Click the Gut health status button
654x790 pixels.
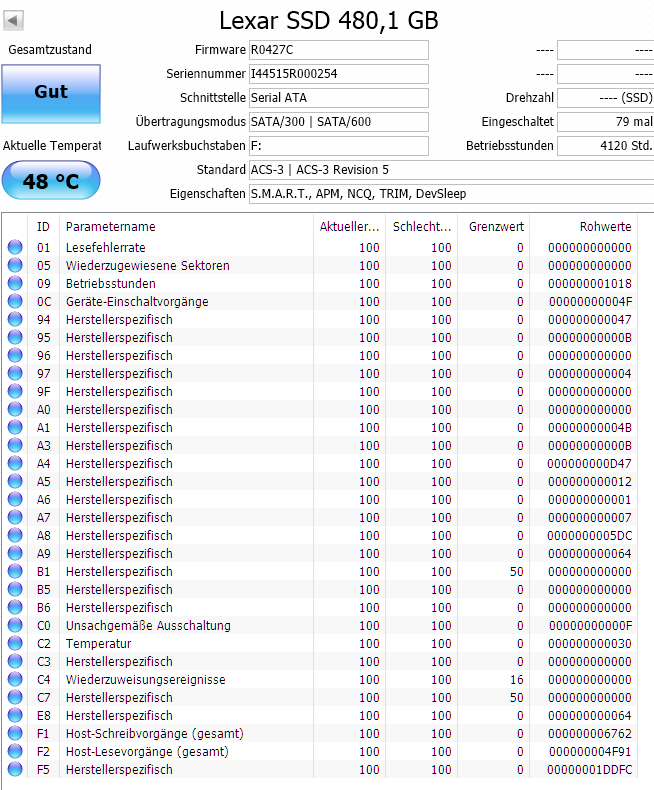[51, 94]
